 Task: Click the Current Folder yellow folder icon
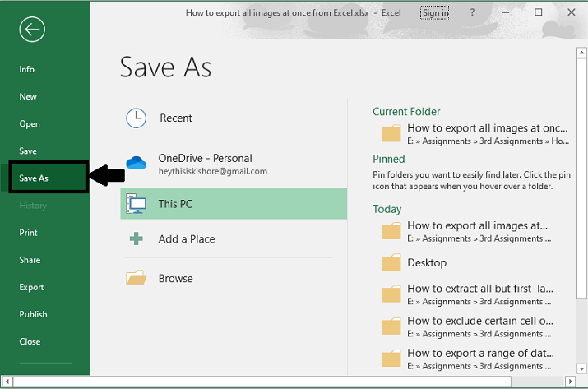pos(391,134)
